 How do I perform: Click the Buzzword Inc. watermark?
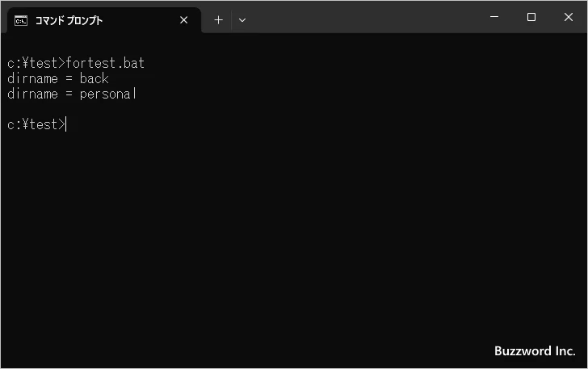click(534, 351)
